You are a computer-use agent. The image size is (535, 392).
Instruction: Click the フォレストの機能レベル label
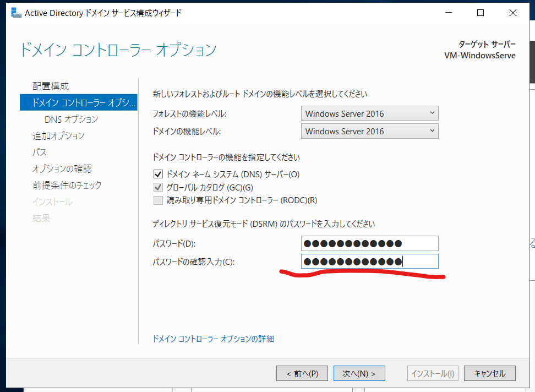[x=189, y=113]
